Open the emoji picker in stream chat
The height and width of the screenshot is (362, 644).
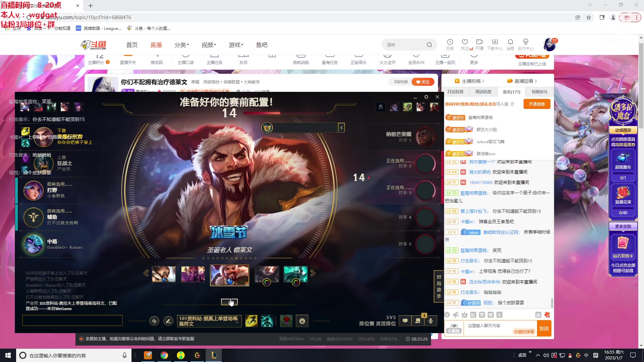click(447, 315)
